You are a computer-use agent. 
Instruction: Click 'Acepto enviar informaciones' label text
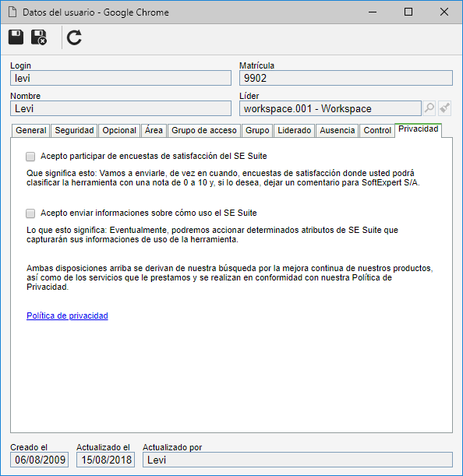pyautogui.click(x=149, y=213)
